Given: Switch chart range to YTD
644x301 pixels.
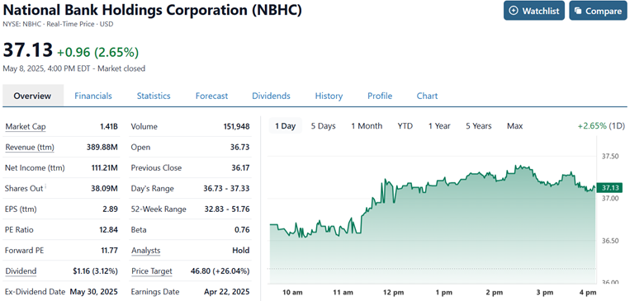Looking at the screenshot, I should point(405,126).
